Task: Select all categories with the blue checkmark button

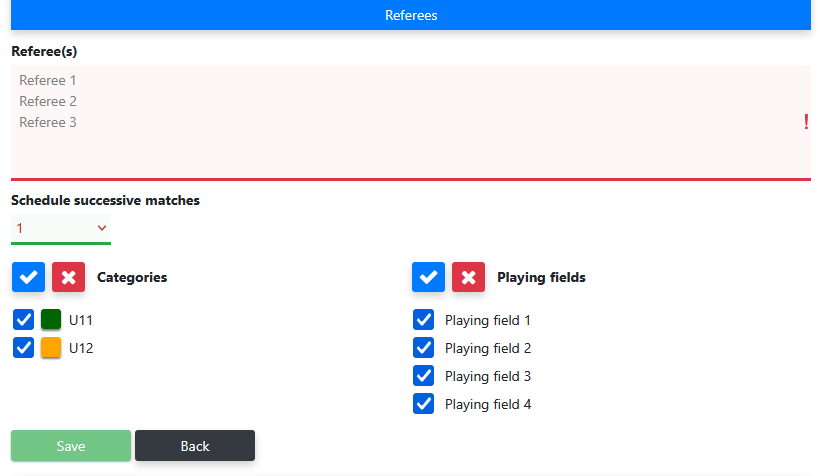Action: click(28, 277)
